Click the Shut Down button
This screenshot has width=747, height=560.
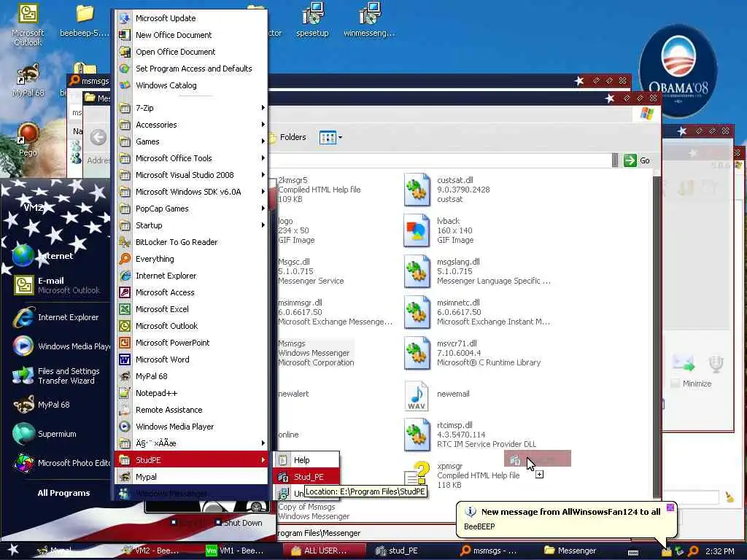pyautogui.click(x=239, y=523)
